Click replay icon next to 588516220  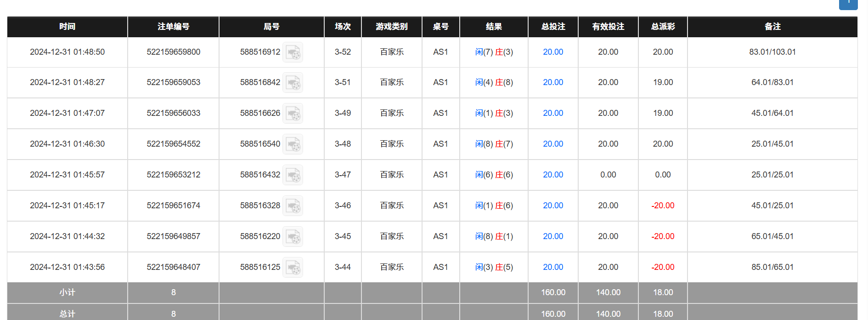click(x=293, y=237)
